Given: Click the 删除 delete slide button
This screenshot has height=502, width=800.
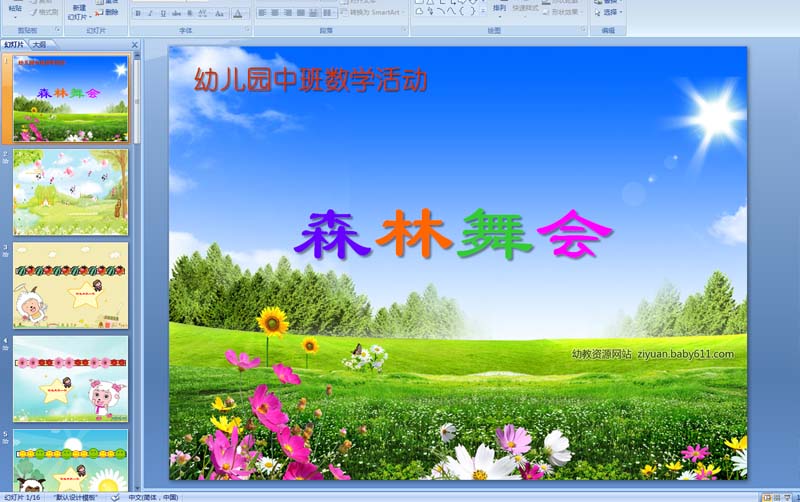Looking at the screenshot, I should (x=108, y=12).
